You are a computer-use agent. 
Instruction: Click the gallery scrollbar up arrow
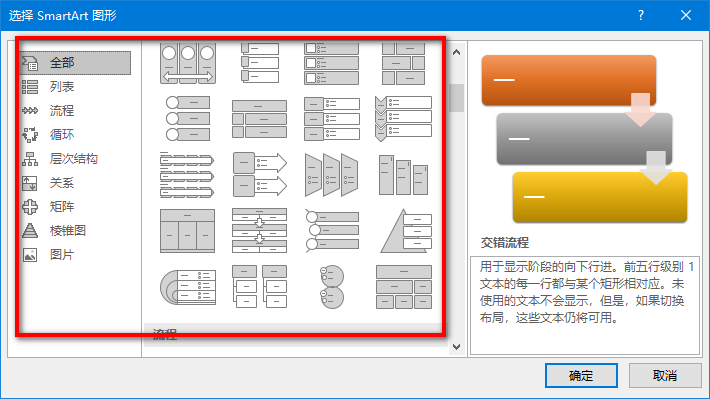click(456, 53)
